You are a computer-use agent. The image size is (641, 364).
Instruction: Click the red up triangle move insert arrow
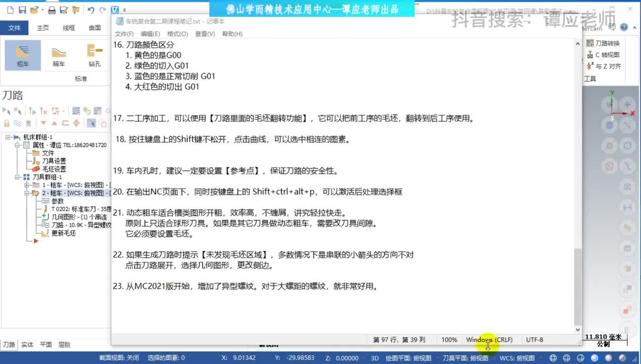click(x=54, y=123)
